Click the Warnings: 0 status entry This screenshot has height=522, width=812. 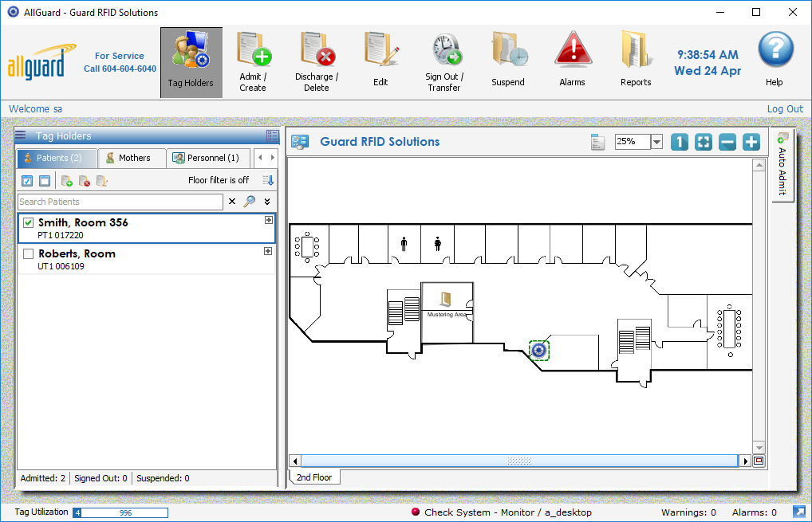[688, 512]
